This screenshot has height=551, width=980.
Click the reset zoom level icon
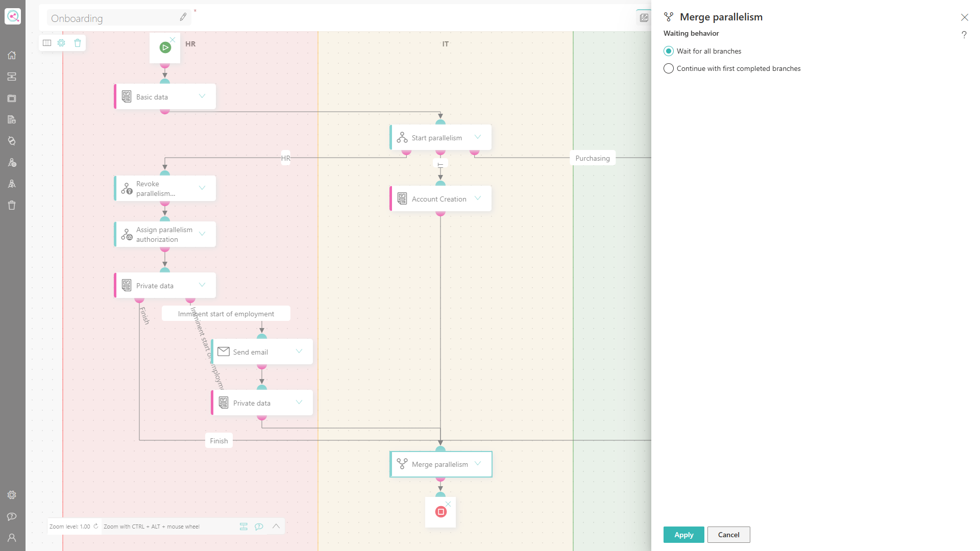pos(95,526)
